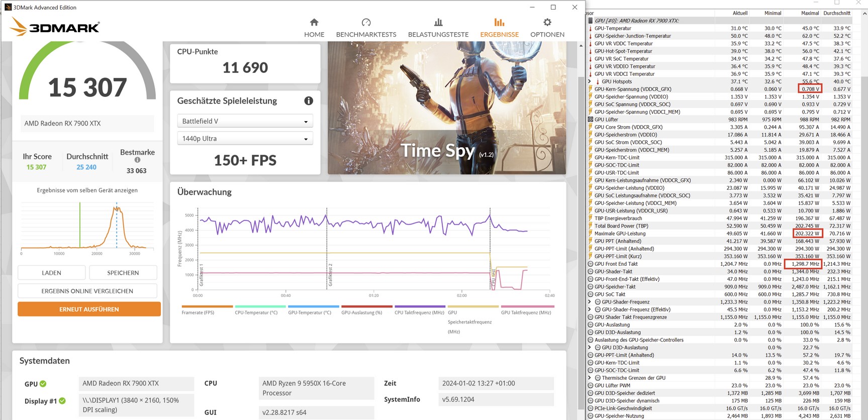The height and width of the screenshot is (420, 868).
Task: Click the lightning icon of Total Board Power (TBP)
Action: (x=591, y=226)
